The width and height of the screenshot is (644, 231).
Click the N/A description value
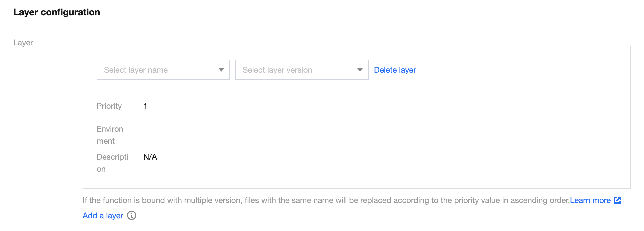pos(150,157)
